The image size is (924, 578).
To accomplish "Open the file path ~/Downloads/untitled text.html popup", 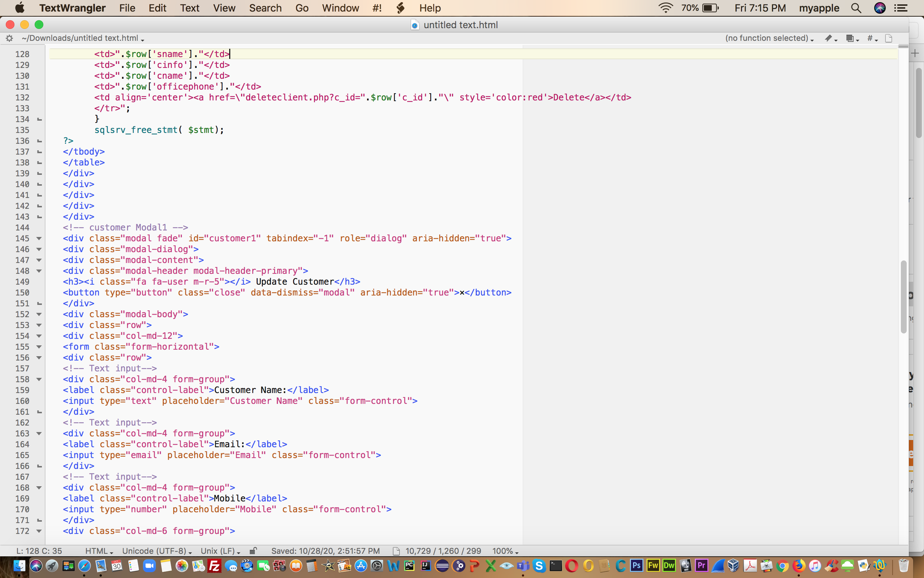I will [x=83, y=38].
